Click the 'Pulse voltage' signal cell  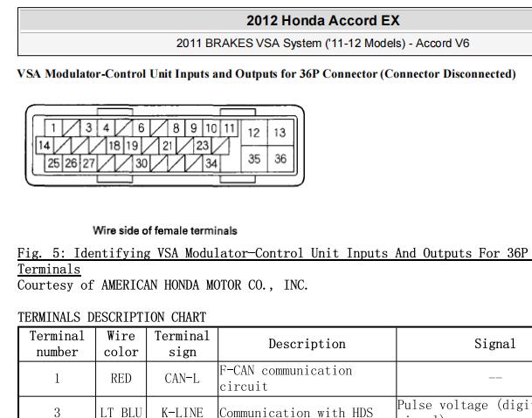tap(464, 408)
